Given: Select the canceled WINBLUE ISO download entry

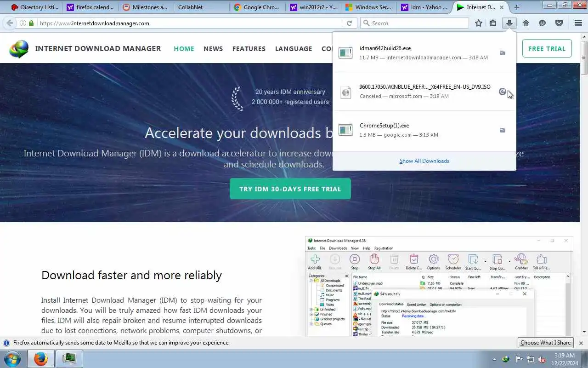Looking at the screenshot, I should 424,92.
